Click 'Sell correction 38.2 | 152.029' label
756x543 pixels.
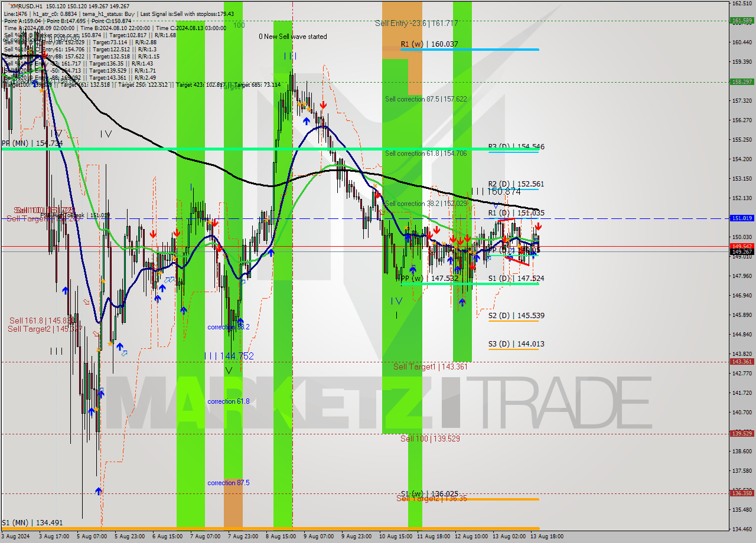point(426,204)
